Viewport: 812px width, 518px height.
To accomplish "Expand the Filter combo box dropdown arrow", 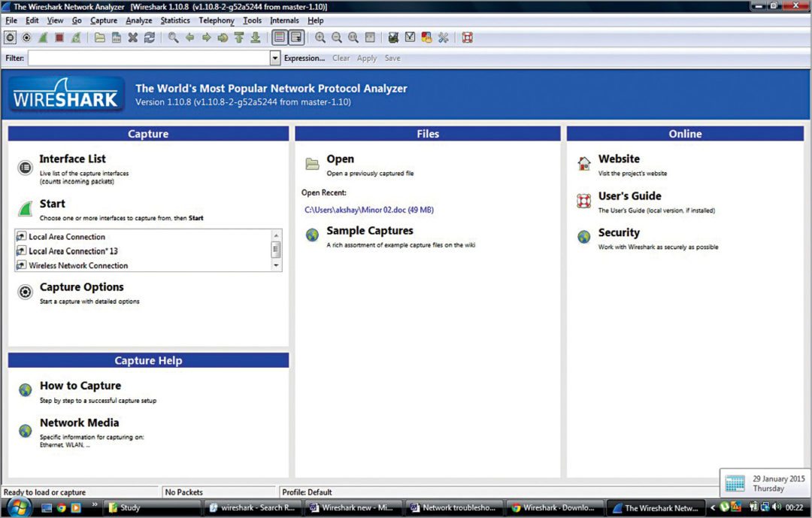I will click(274, 58).
